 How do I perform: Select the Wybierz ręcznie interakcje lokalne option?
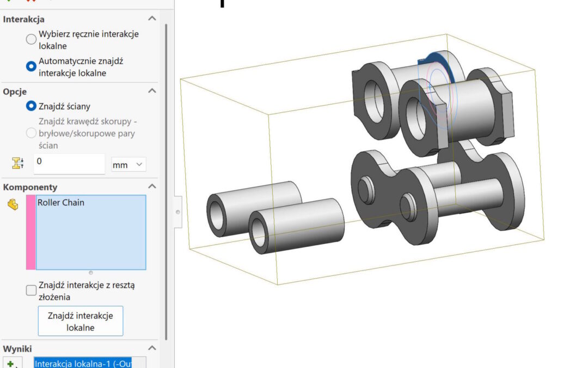click(32, 39)
